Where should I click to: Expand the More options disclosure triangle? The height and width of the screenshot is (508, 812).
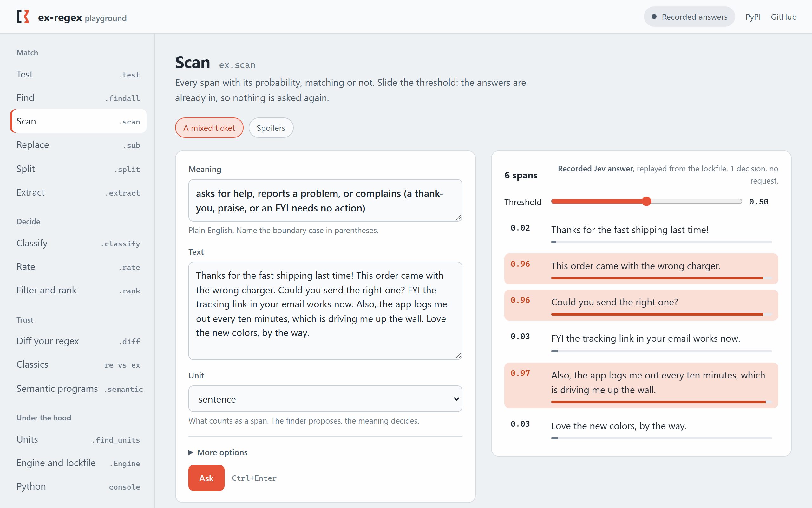point(191,452)
